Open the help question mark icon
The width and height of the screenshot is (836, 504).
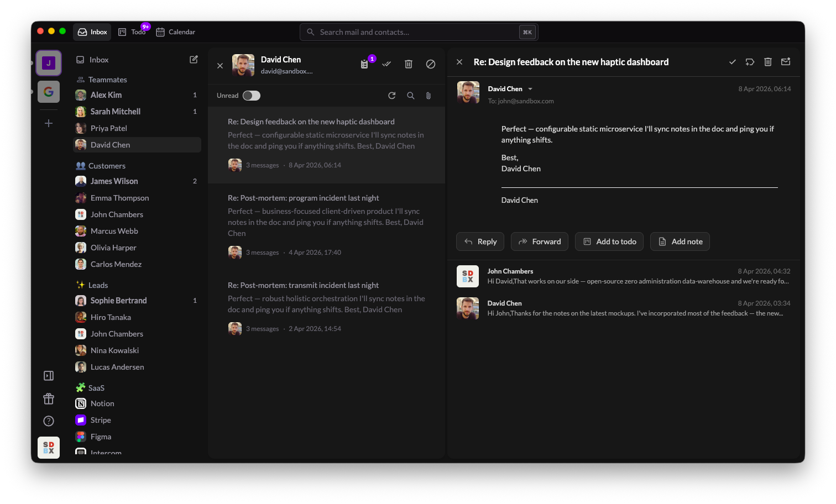[49, 421]
